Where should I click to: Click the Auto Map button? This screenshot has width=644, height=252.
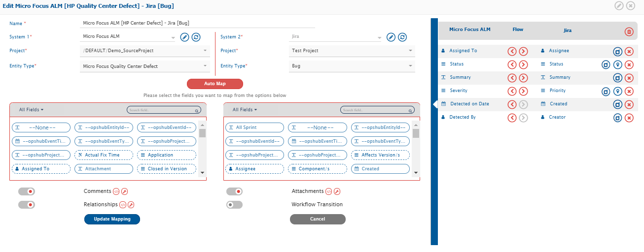(215, 84)
